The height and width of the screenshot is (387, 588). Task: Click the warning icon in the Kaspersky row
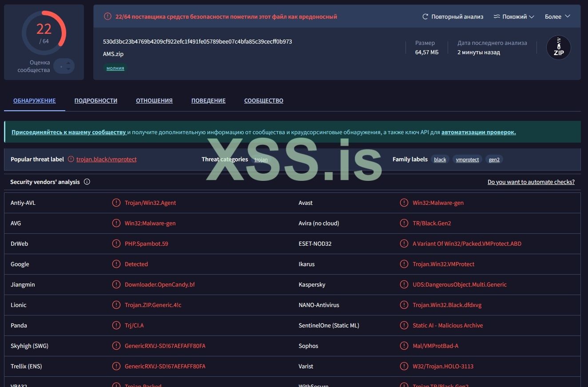point(404,284)
